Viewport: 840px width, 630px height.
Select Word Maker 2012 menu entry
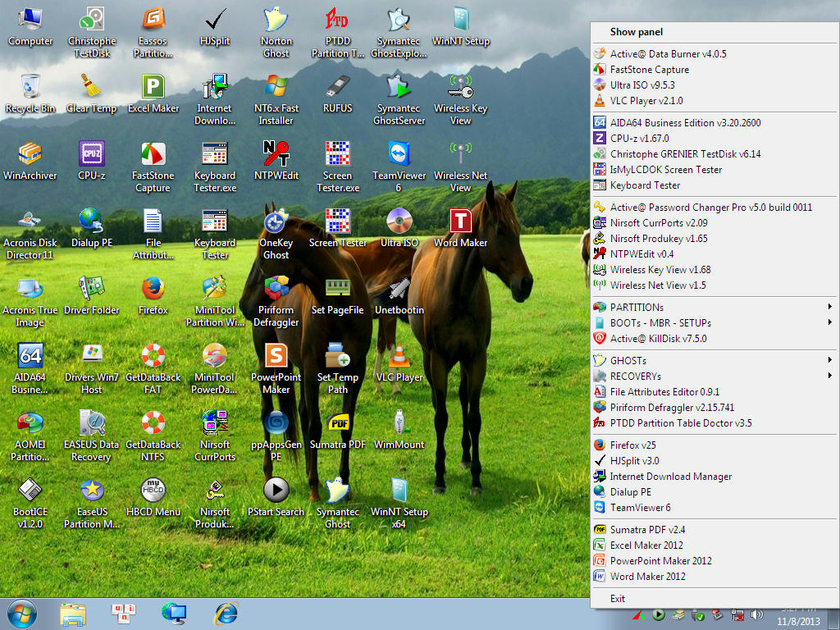click(x=714, y=576)
